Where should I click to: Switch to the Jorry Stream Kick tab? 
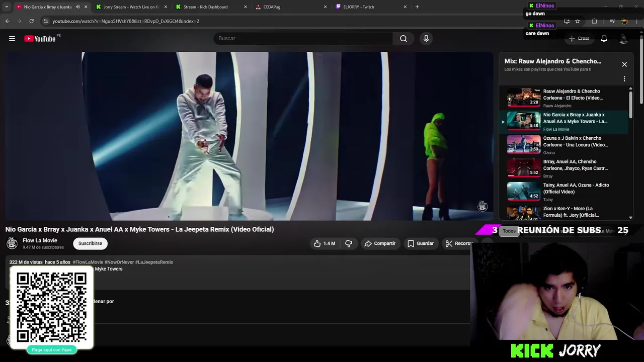[x=131, y=7]
